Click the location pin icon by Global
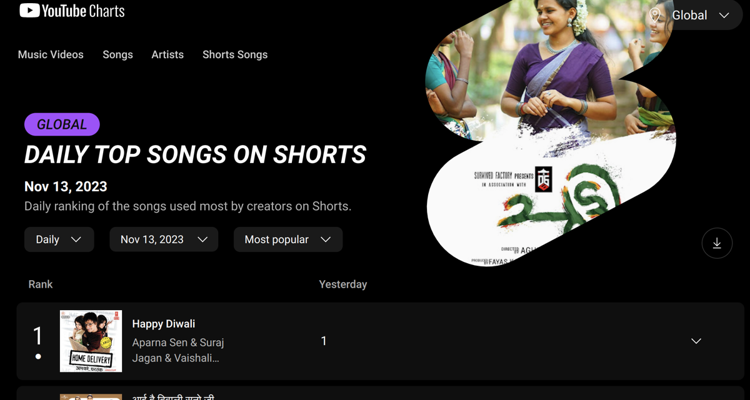Image resolution: width=750 pixels, height=400 pixels. point(656,15)
